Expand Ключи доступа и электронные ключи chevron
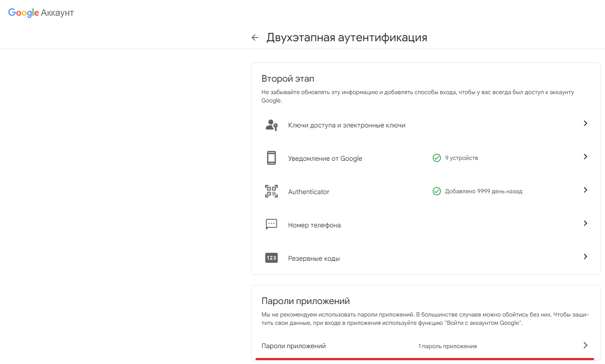 coord(585,123)
